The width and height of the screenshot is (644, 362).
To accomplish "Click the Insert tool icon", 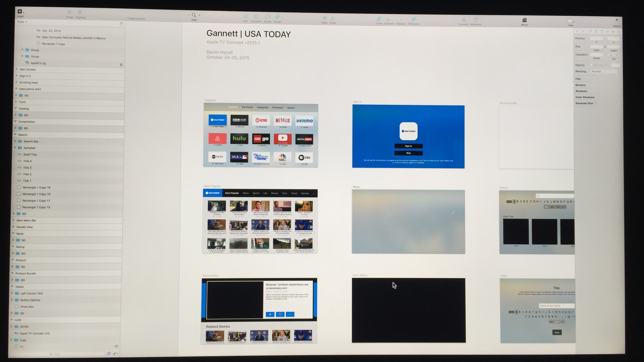I will pos(20,12).
